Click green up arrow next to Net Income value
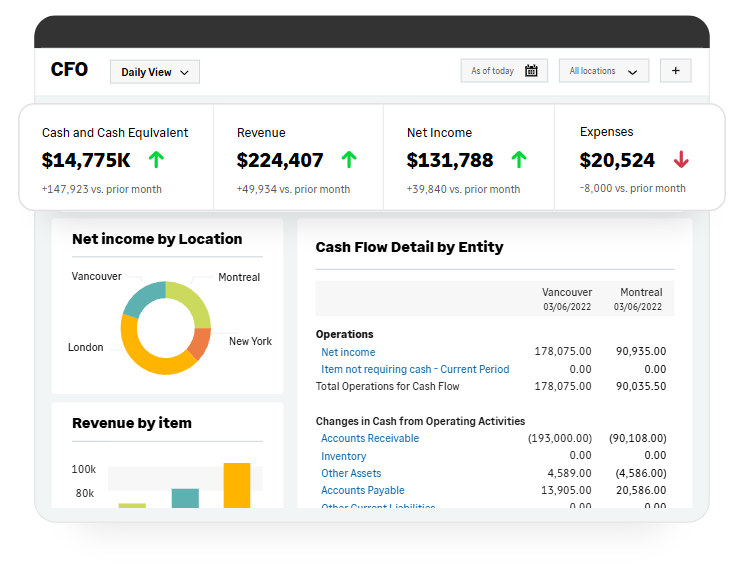Screen dimensions: 743x567 pyautogui.click(x=519, y=160)
